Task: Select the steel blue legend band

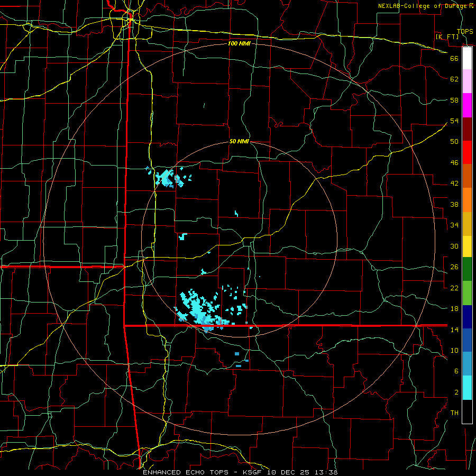Action: [467, 363]
